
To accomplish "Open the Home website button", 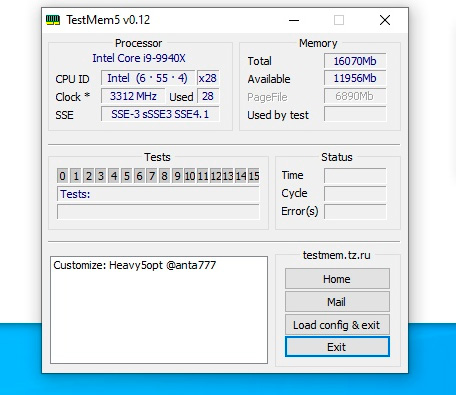I will (x=337, y=279).
